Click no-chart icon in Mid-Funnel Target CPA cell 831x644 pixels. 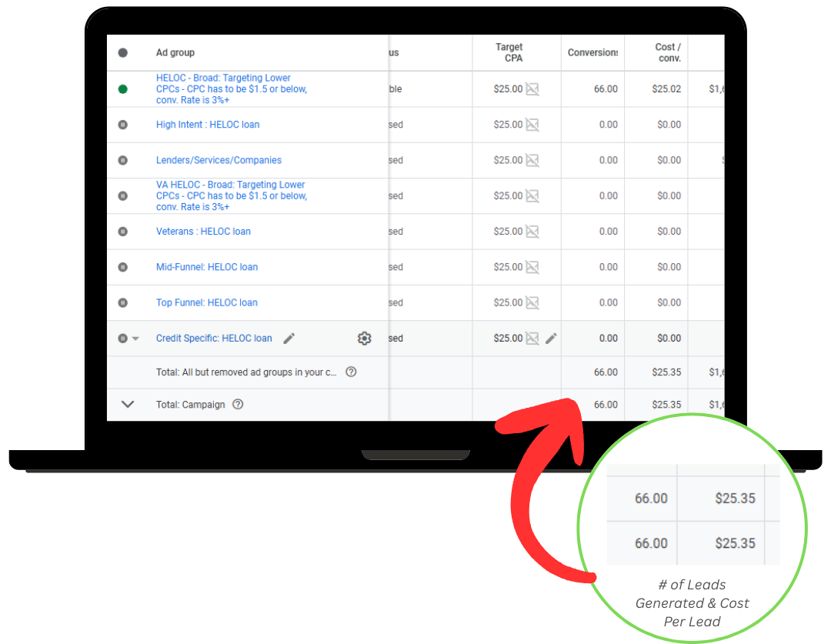[532, 267]
